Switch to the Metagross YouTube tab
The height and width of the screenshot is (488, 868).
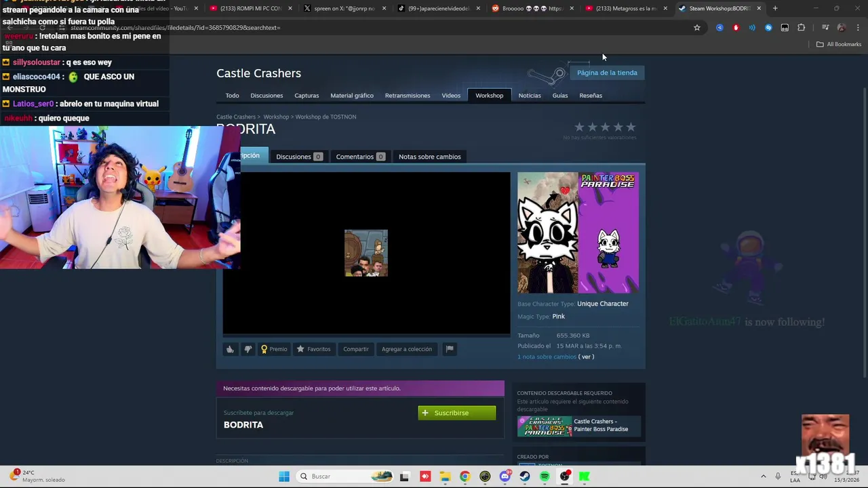coord(625,8)
